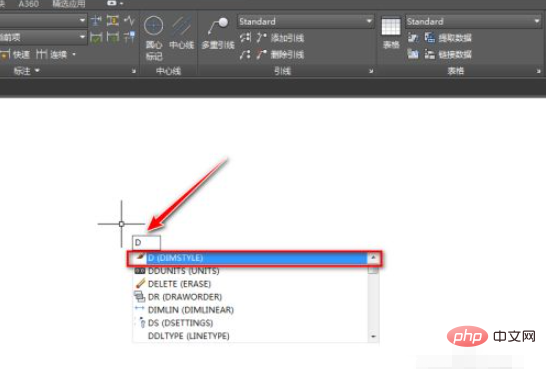Open the top dimension style dropdown arrow

(x=82, y=21)
